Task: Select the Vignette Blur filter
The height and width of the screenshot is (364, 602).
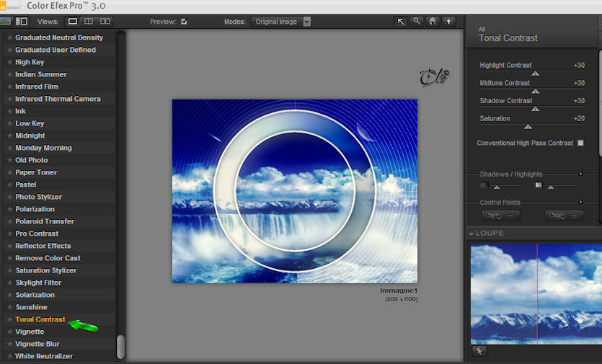Action: coord(37,344)
